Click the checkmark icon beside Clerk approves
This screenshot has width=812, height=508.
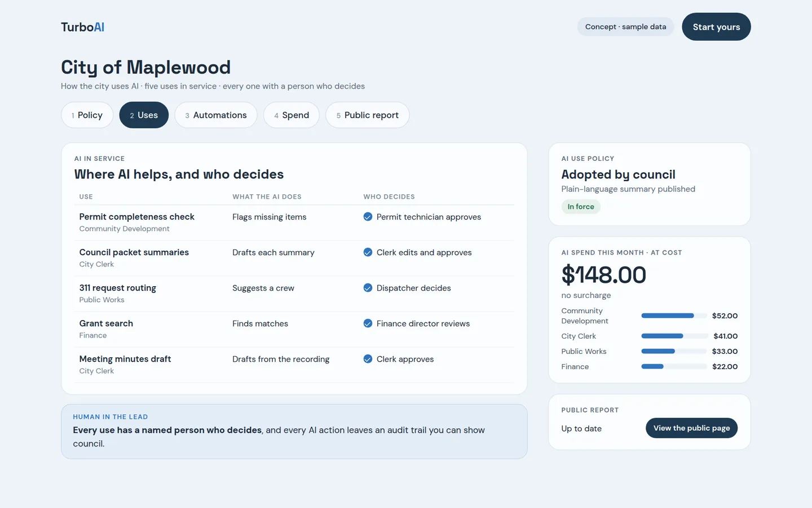368,359
